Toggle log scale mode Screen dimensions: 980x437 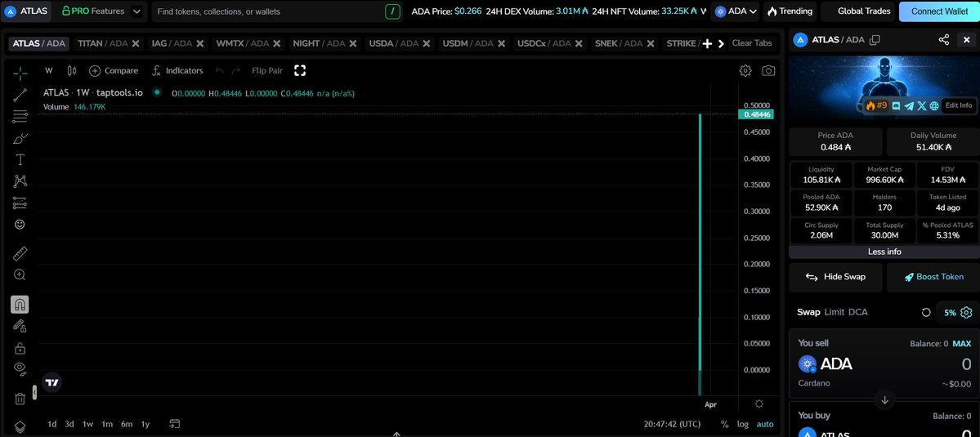742,424
